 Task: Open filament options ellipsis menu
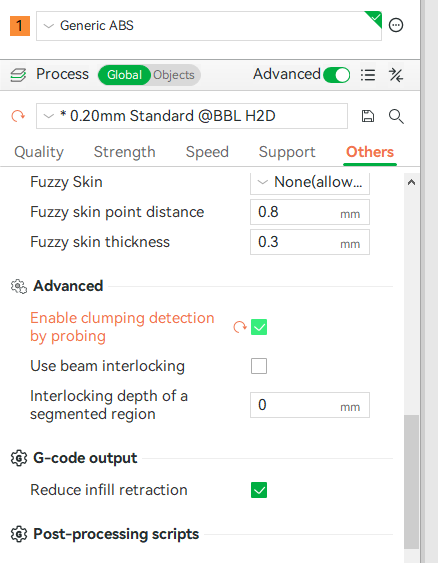click(x=396, y=25)
